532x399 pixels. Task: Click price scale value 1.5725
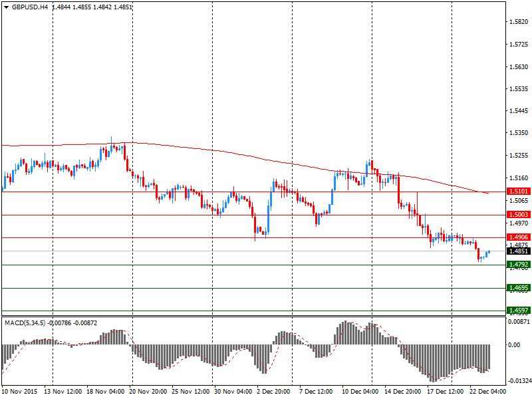519,45
